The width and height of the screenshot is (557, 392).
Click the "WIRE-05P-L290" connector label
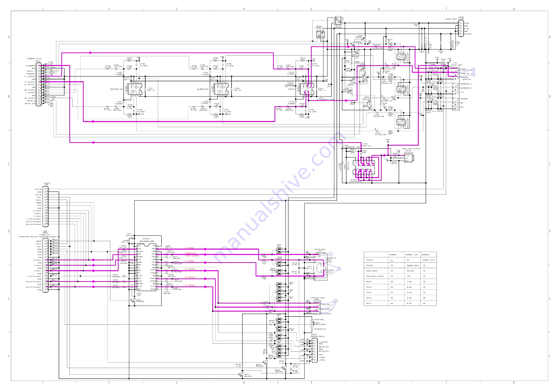454,19
